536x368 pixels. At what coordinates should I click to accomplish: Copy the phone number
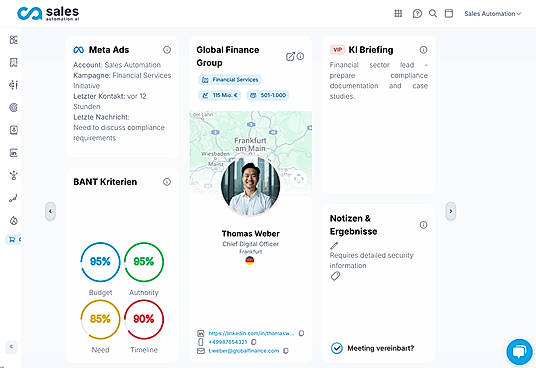[x=253, y=342]
